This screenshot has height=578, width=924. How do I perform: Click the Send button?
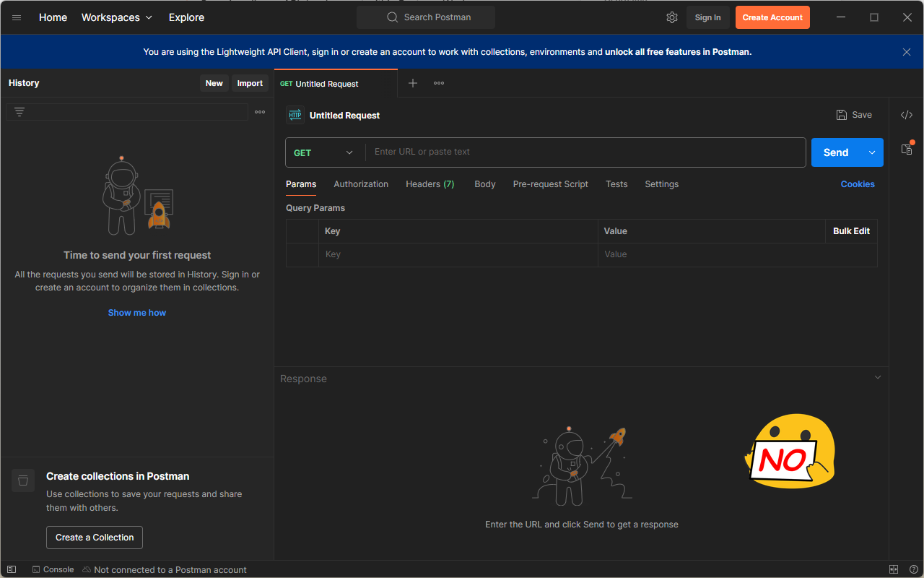(x=836, y=152)
